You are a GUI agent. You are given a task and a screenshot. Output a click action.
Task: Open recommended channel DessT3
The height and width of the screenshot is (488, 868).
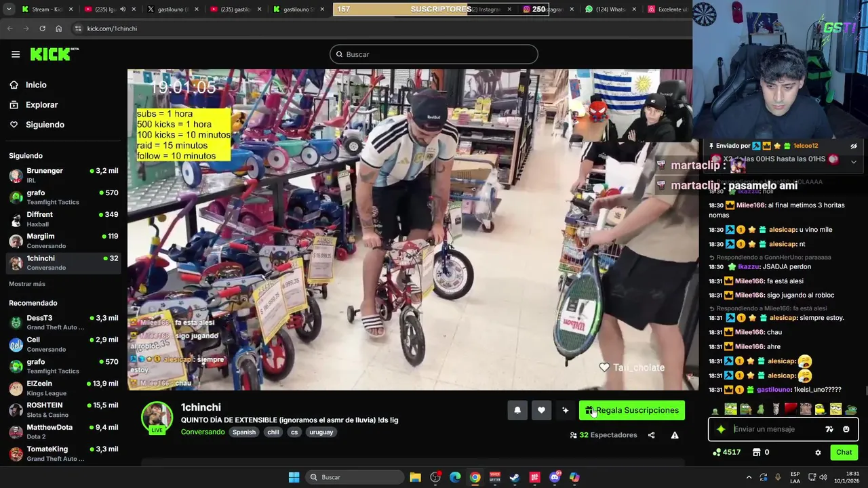tap(64, 323)
